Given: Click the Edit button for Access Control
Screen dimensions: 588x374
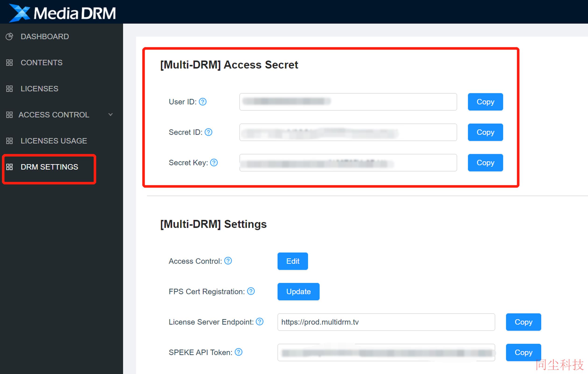Looking at the screenshot, I should tap(293, 261).
